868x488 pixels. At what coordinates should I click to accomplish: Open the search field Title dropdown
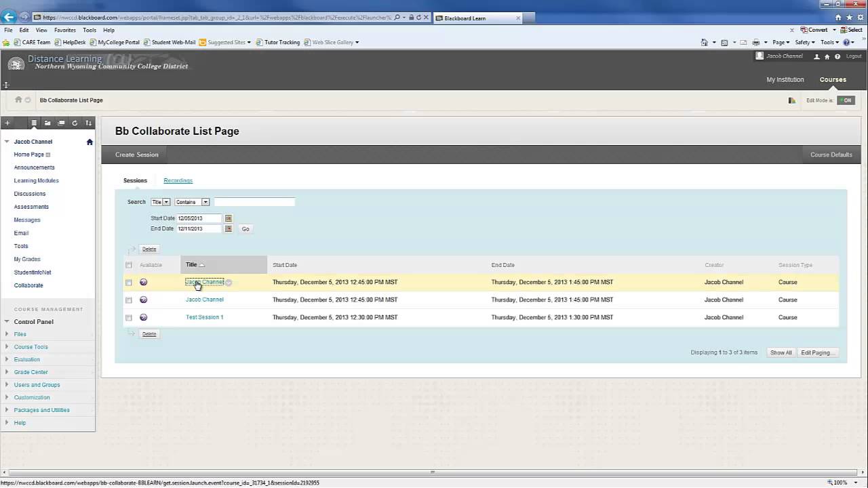tap(161, 202)
